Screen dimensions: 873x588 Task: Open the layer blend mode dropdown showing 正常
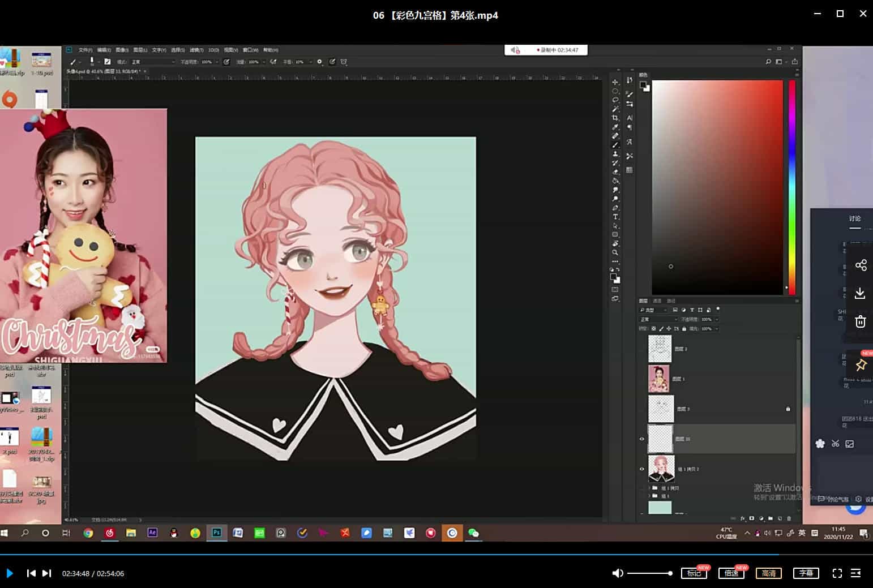[x=657, y=320]
